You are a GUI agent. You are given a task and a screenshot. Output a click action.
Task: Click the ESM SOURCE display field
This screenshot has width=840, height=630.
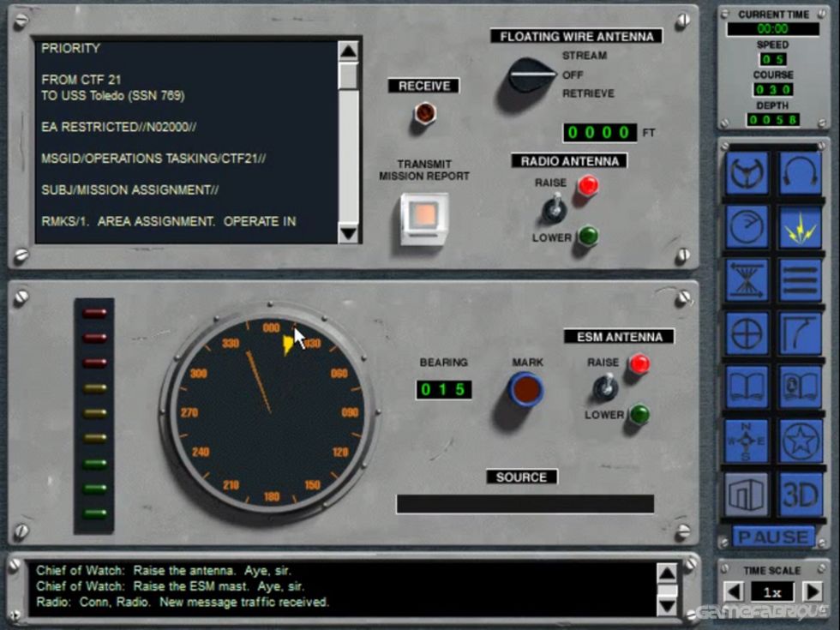(525, 504)
